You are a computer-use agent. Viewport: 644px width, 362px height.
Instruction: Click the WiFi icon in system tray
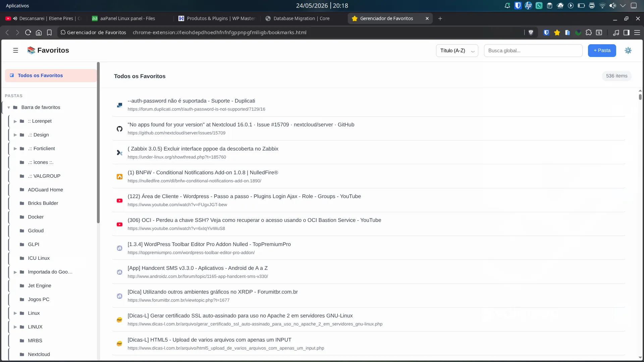[602, 6]
